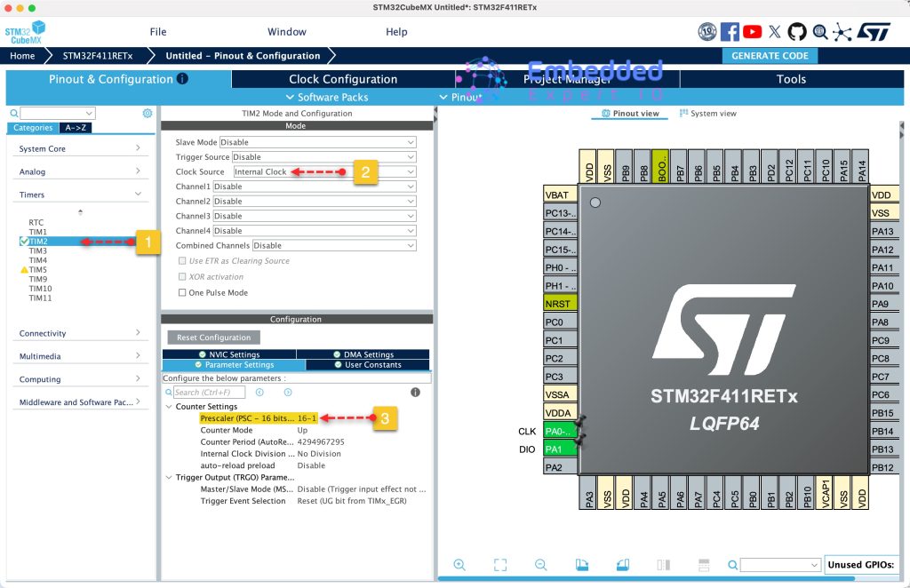Click the Reset Configuration button
Screen dimensions: 910x588
[213, 338]
